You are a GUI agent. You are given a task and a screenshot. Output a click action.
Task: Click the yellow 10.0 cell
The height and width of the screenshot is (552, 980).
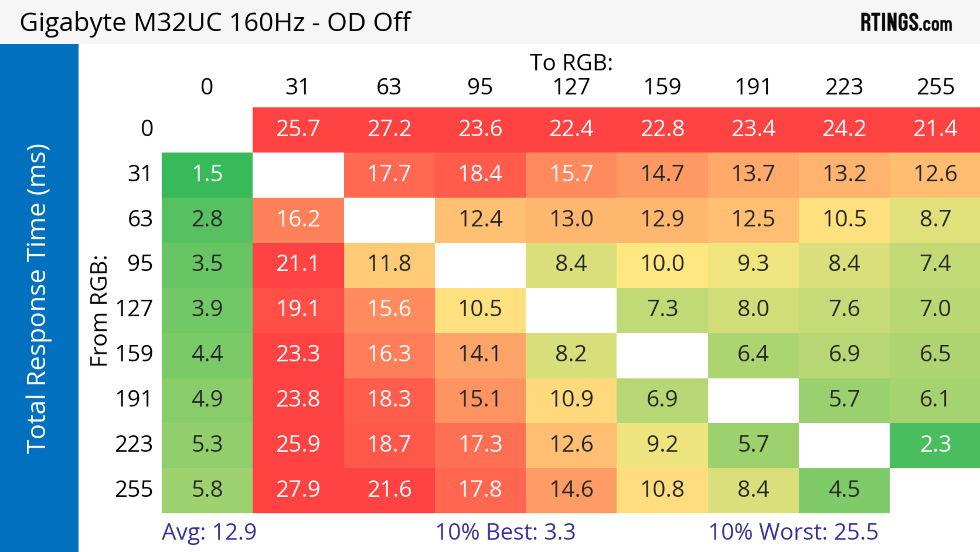point(662,263)
